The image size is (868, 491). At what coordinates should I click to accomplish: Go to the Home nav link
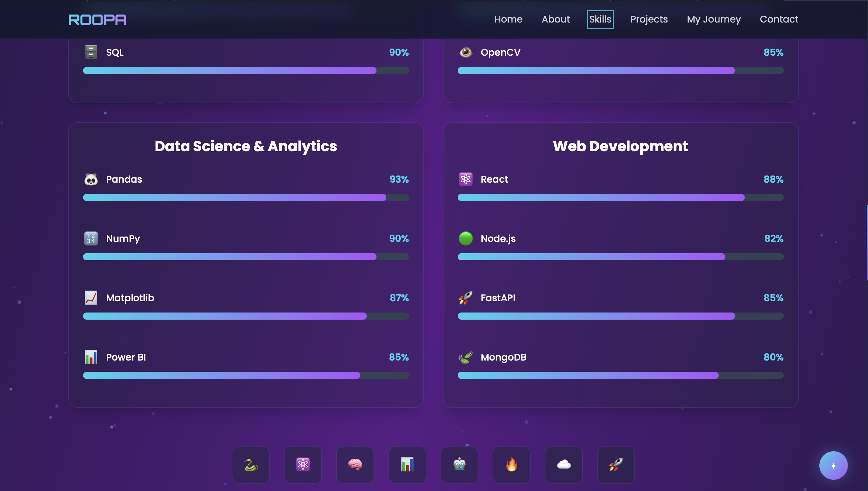tap(508, 19)
